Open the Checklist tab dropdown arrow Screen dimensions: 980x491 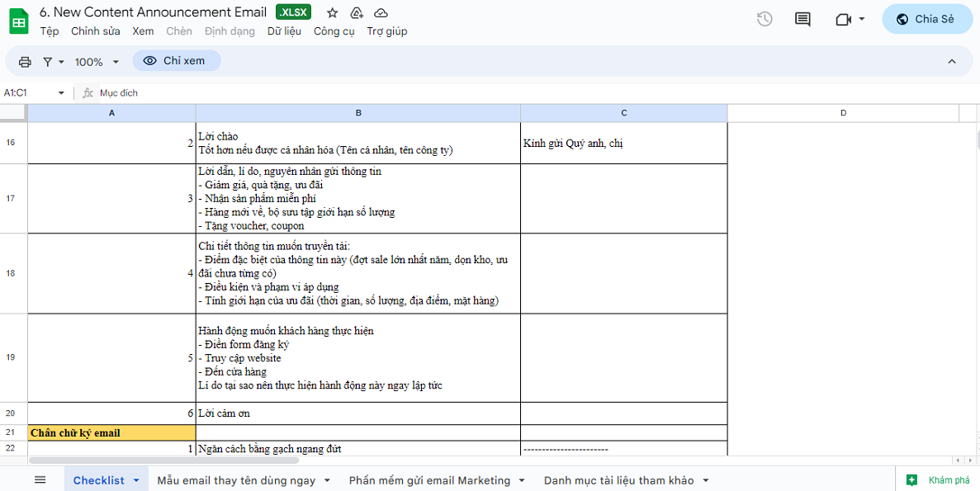click(136, 480)
